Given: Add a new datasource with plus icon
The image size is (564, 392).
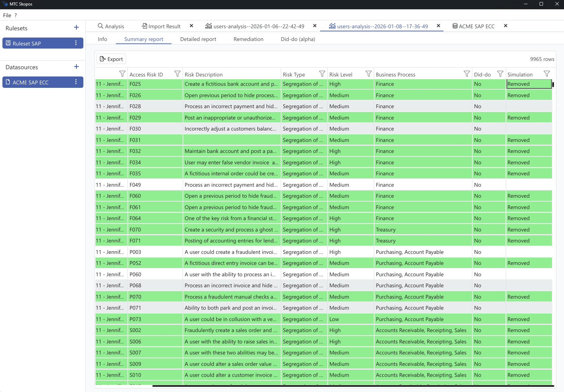Looking at the screenshot, I should coord(76,67).
